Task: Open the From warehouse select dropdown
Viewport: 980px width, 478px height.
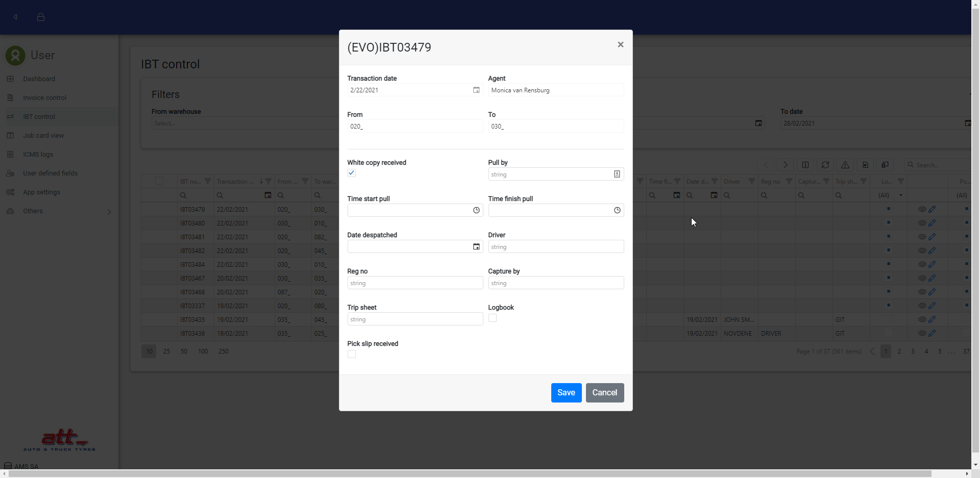Action: pos(245,123)
